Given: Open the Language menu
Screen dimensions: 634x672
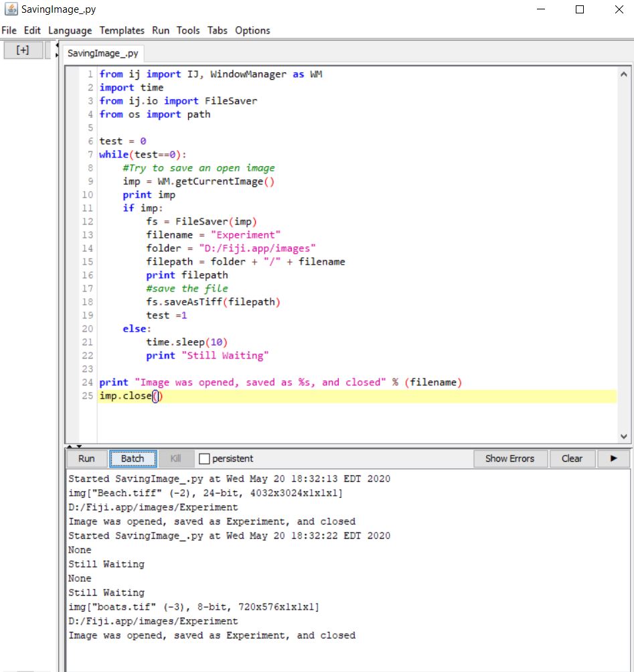Looking at the screenshot, I should (70, 30).
